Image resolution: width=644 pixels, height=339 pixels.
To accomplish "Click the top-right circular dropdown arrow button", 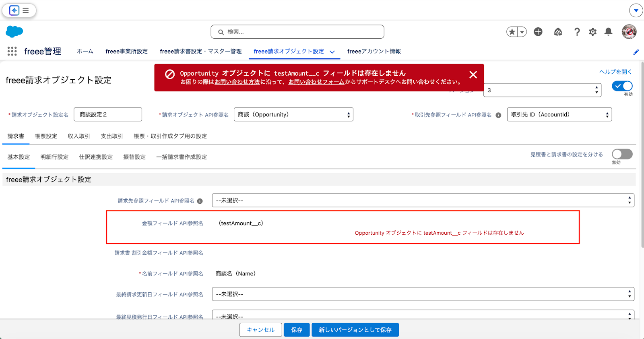I will (x=636, y=10).
